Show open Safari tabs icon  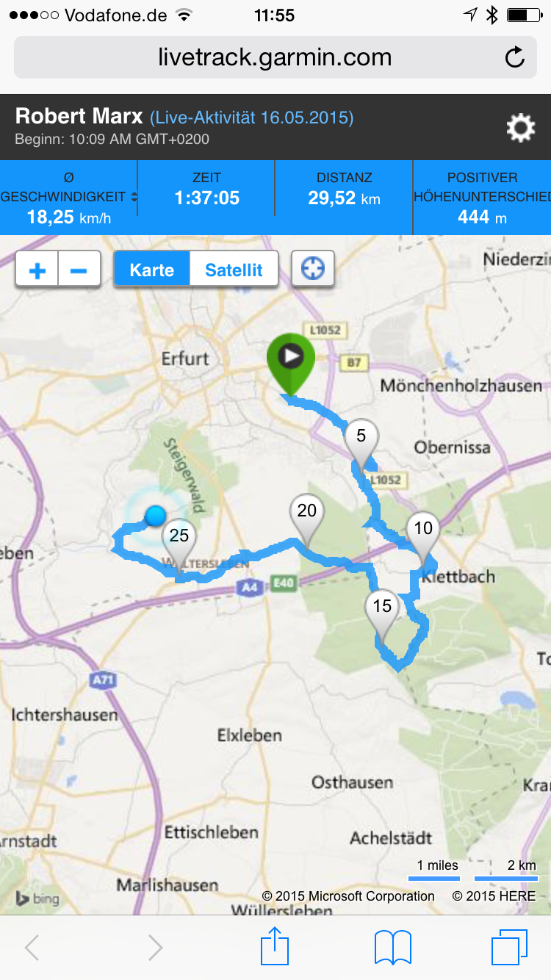509,948
